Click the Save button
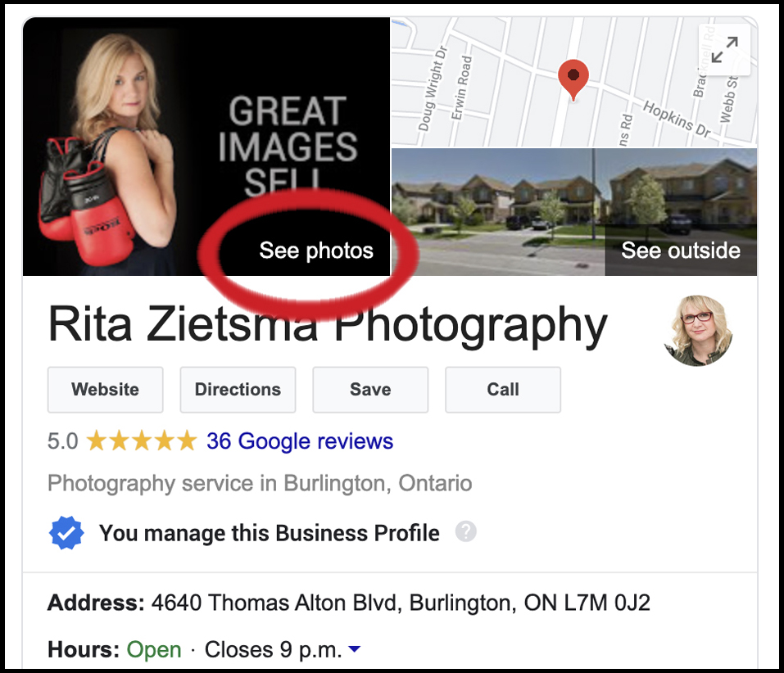This screenshot has height=673, width=784. tap(370, 390)
